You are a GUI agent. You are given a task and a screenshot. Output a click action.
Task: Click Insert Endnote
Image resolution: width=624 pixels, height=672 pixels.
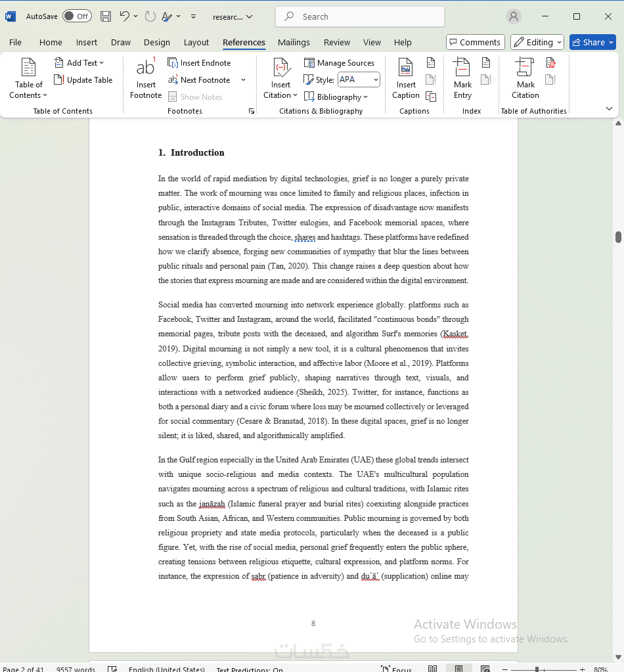(x=199, y=63)
